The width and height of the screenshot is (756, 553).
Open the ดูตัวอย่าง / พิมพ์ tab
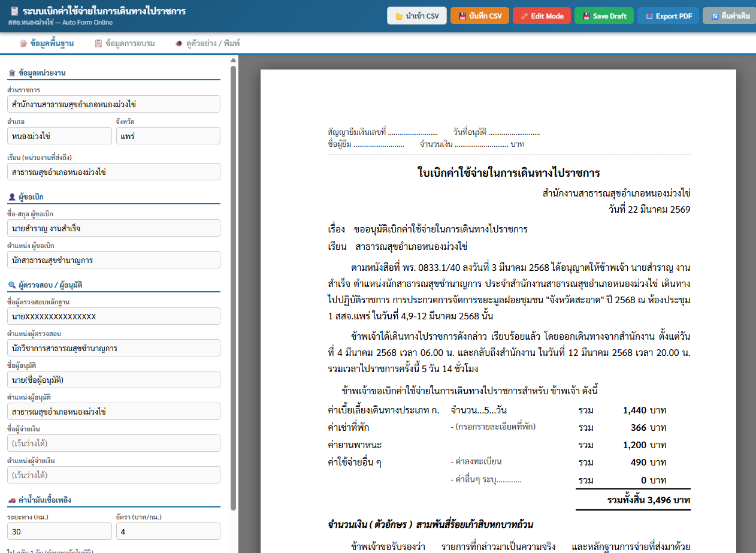pyautogui.click(x=208, y=44)
